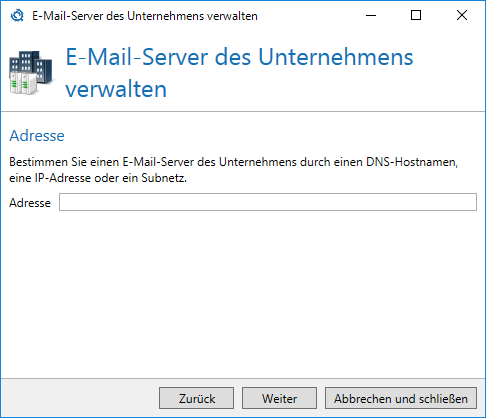Click the word Subnetz in description
The image size is (486, 418).
[x=163, y=178]
